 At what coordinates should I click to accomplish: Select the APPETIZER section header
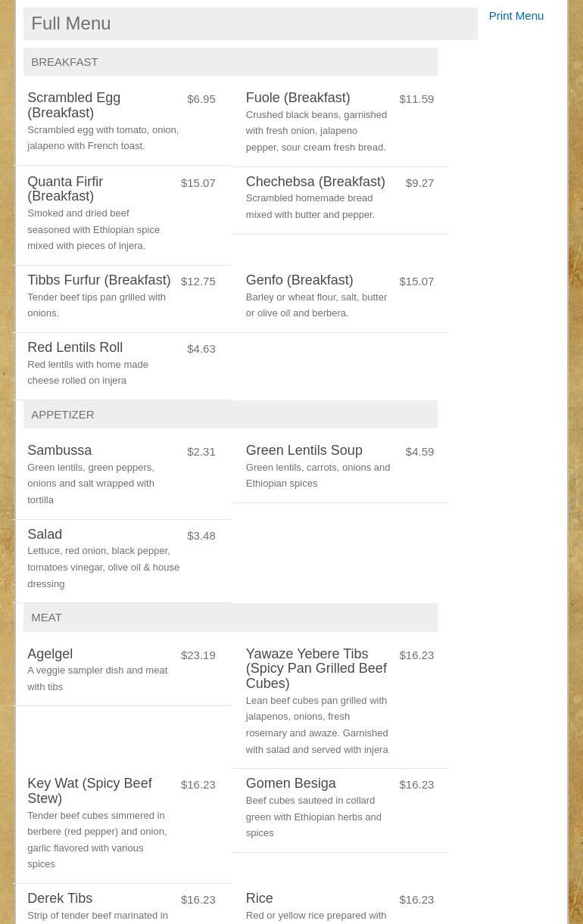[x=63, y=415]
